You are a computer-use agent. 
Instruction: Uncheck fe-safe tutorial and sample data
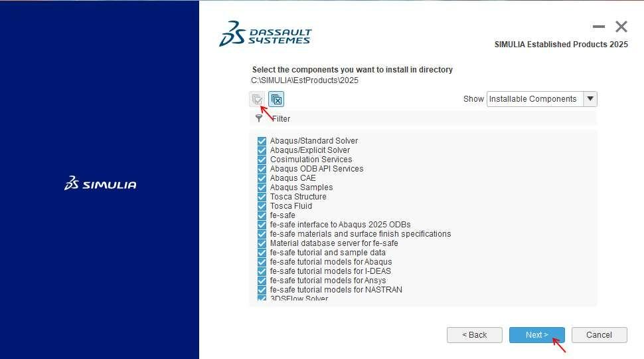pyautogui.click(x=262, y=253)
